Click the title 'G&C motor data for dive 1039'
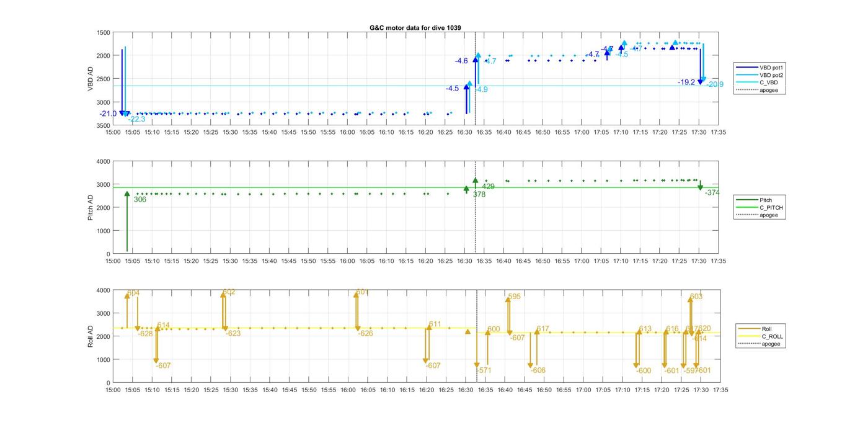 pos(415,27)
